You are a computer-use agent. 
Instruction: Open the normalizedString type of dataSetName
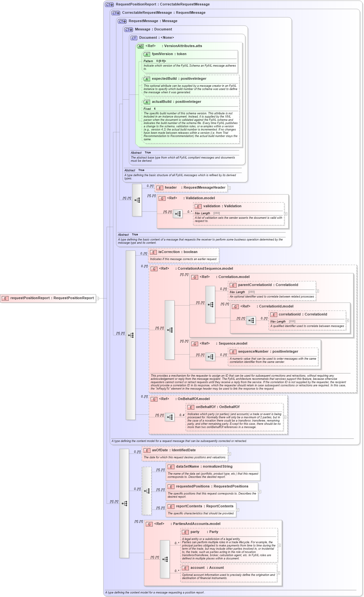click(x=218, y=467)
